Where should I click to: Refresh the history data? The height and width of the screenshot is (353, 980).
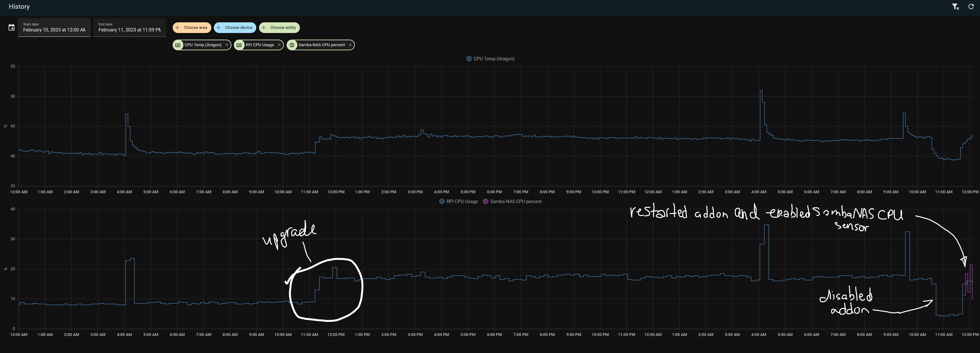pyautogui.click(x=971, y=7)
